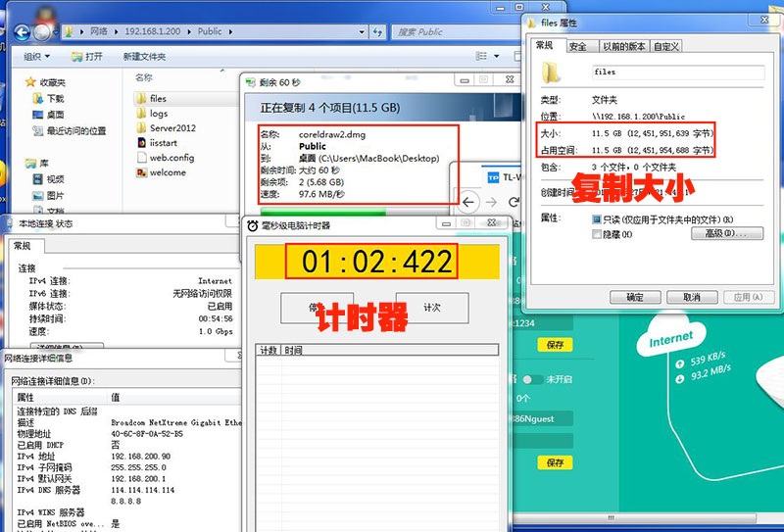Open the view options dropdown arrow

[x=497, y=56]
